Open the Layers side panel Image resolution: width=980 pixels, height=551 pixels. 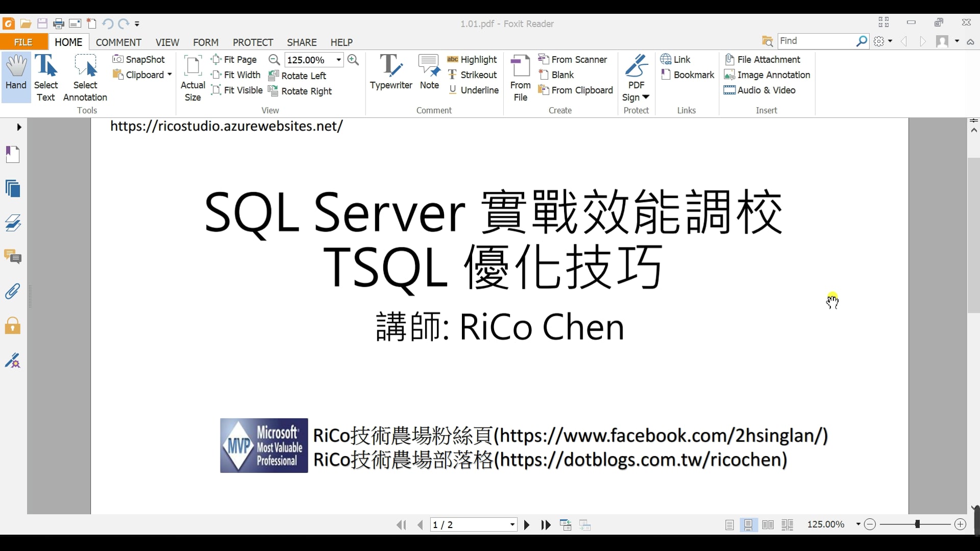(13, 223)
